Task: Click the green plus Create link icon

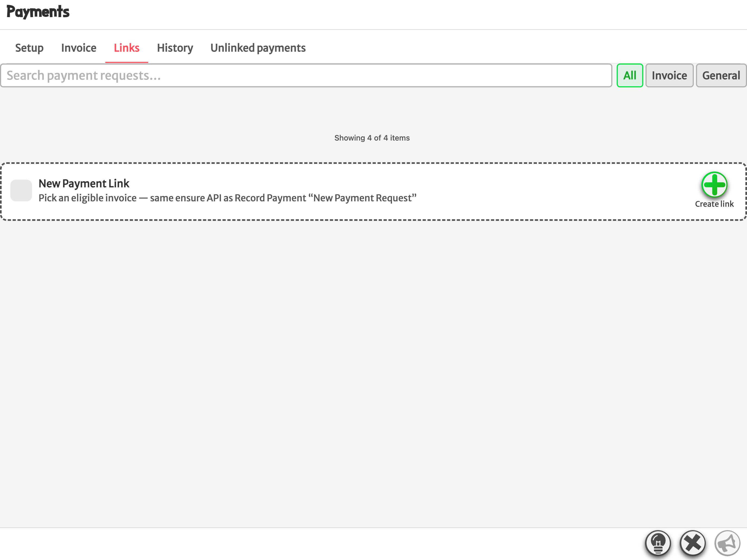Action: (714, 184)
